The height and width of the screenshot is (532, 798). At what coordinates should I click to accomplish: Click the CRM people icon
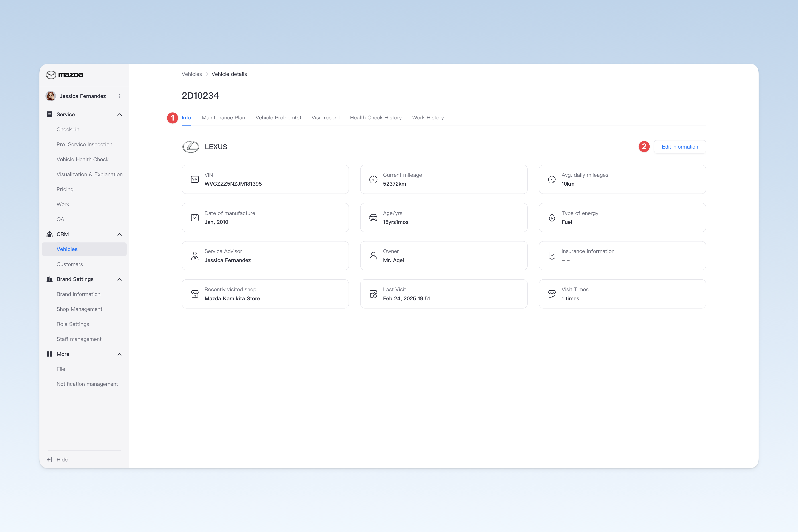tap(49, 234)
